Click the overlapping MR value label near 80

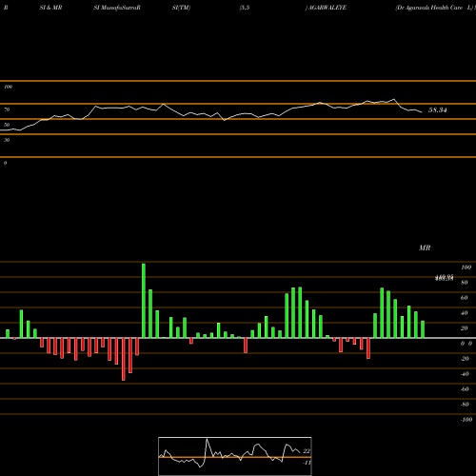click(445, 278)
